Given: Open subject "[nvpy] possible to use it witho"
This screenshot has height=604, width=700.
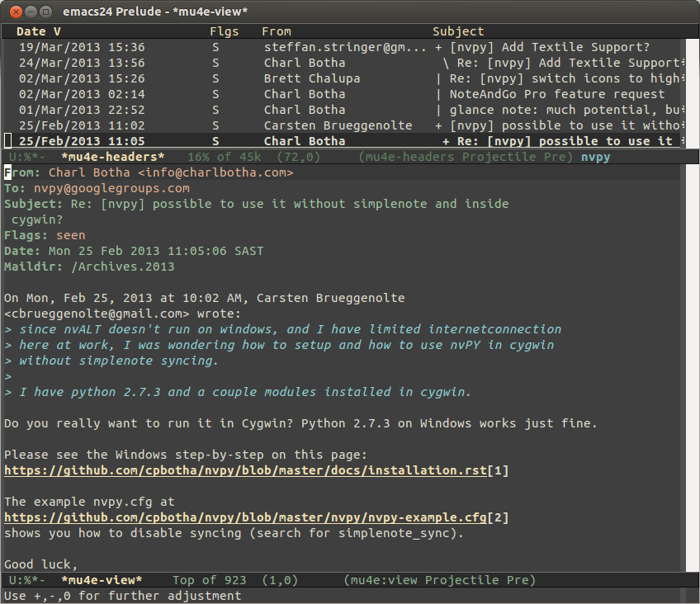Looking at the screenshot, I should (565, 125).
